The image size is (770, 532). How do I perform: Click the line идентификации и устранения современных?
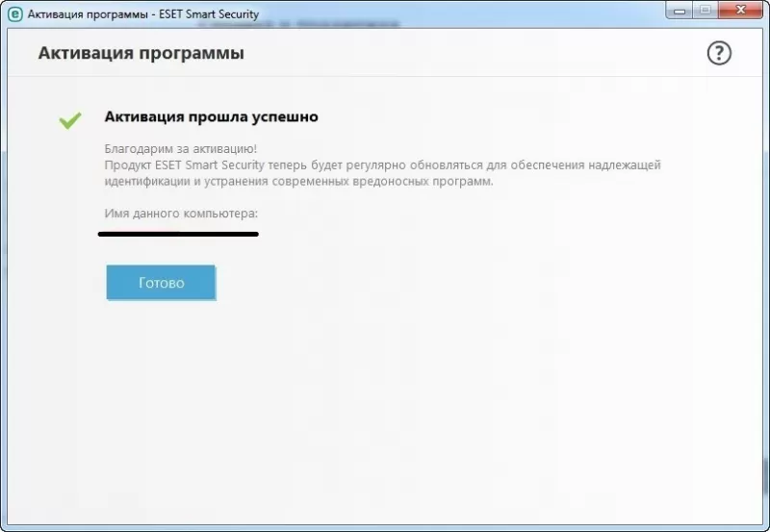click(x=299, y=181)
